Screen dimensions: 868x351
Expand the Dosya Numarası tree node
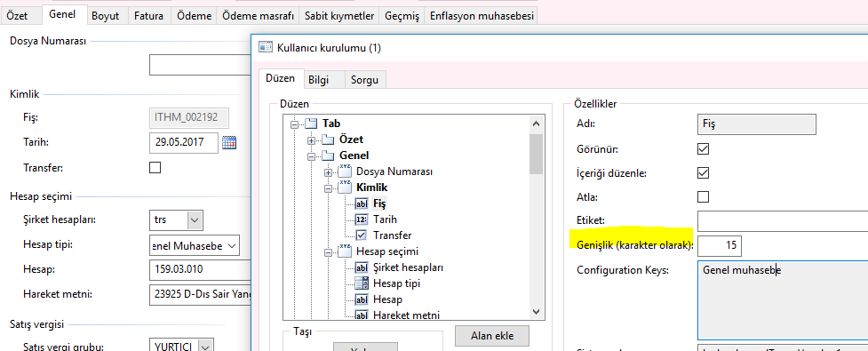pyautogui.click(x=328, y=172)
